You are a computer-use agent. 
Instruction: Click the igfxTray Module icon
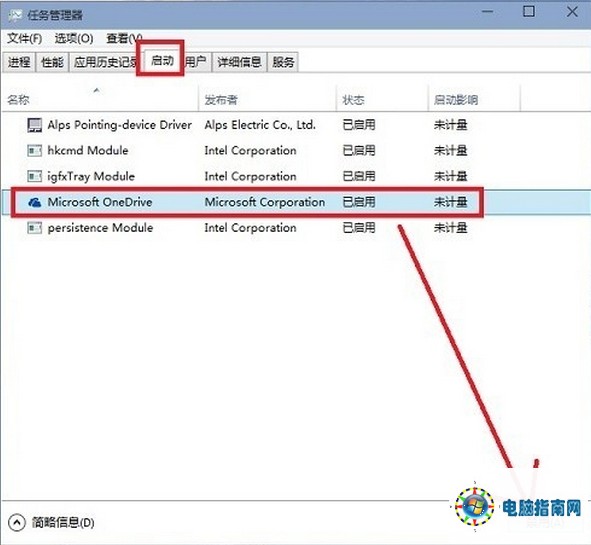tap(35, 176)
